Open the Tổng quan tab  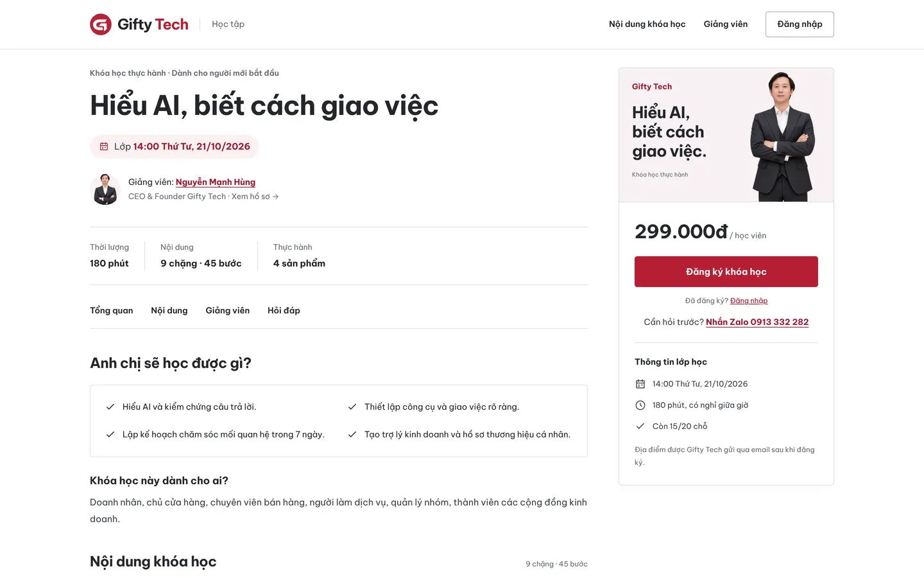[x=112, y=310]
